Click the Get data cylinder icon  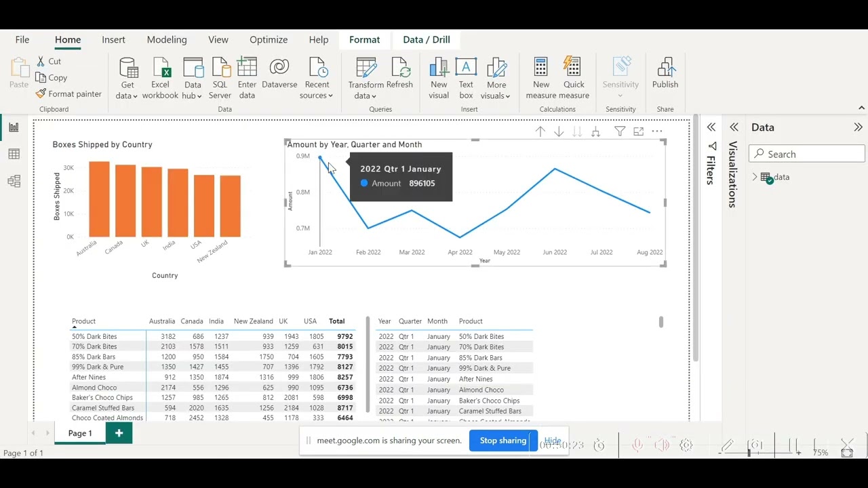[127, 68]
